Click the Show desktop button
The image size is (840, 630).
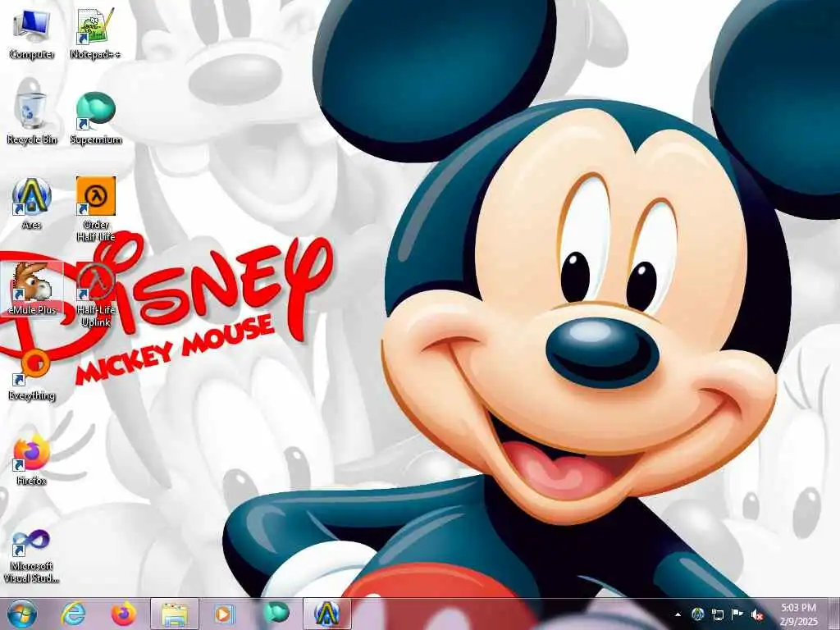click(833, 614)
